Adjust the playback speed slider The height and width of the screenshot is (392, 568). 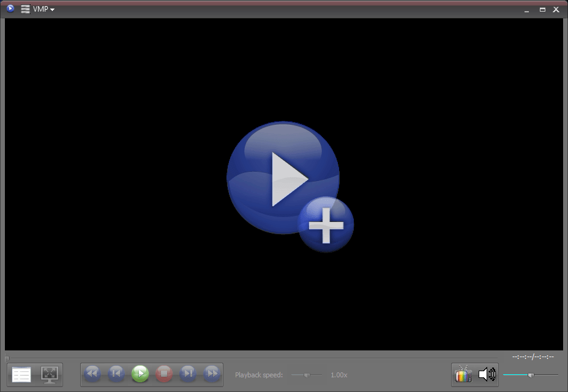pos(306,375)
